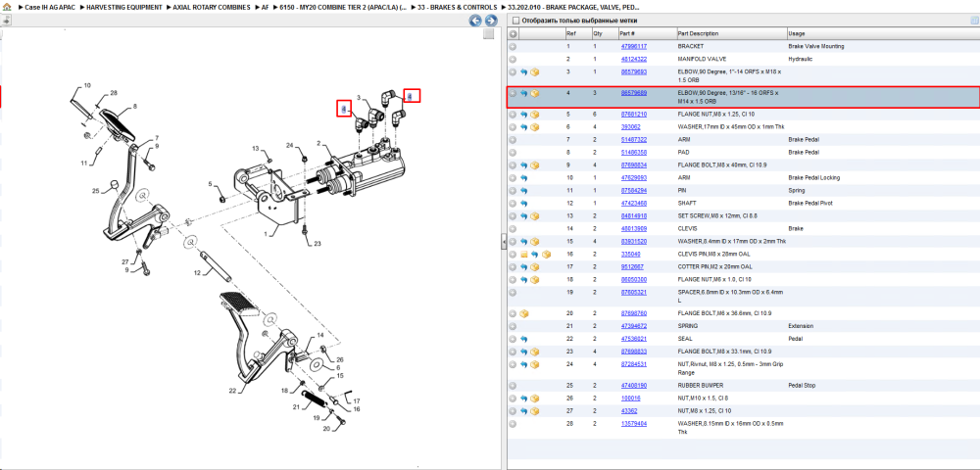Viewport: 980px width, 470px height.
Task: Click package icon on FLANGE BOLT ref 20 row
Action: tap(523, 314)
